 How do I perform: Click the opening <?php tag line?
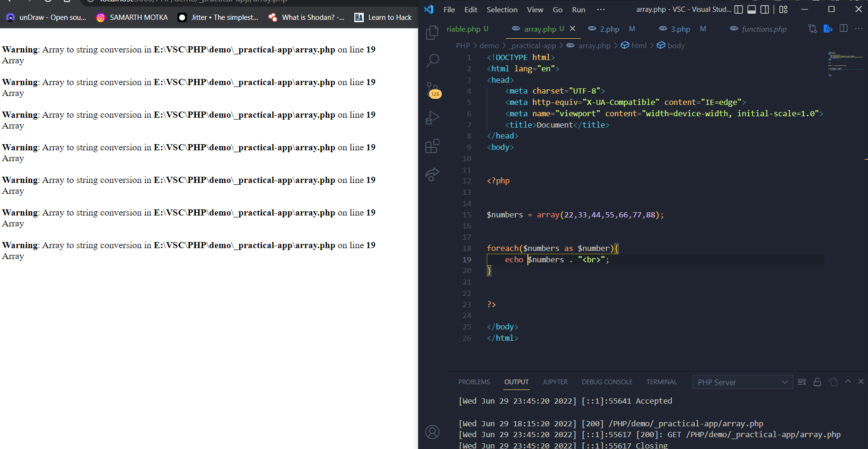[x=498, y=181]
